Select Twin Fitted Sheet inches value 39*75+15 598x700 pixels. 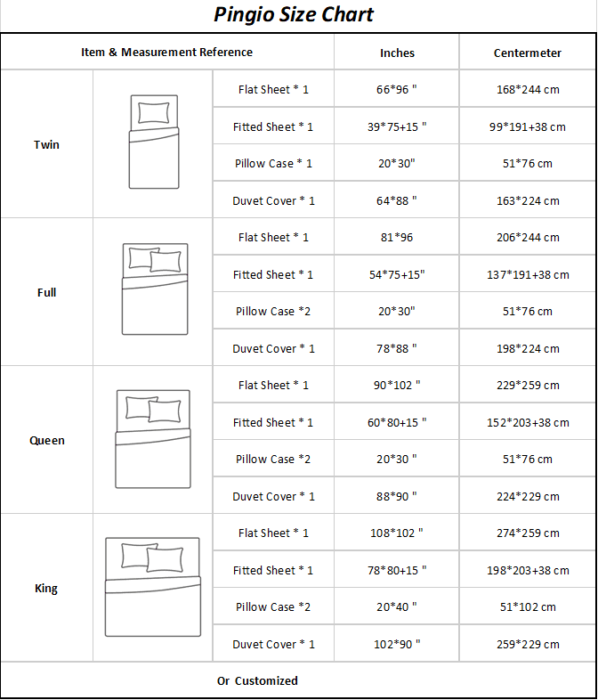tap(396, 126)
